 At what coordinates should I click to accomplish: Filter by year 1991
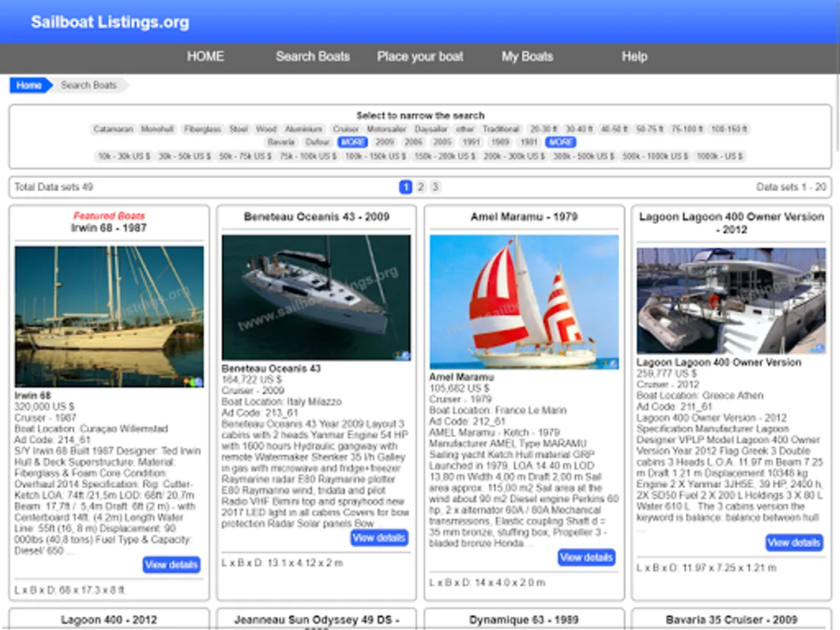471,142
